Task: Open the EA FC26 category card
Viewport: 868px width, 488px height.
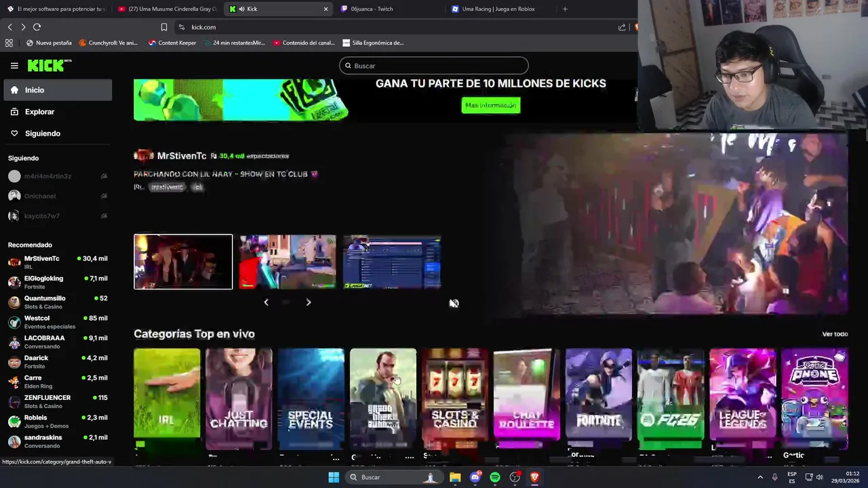Action: coord(670,399)
